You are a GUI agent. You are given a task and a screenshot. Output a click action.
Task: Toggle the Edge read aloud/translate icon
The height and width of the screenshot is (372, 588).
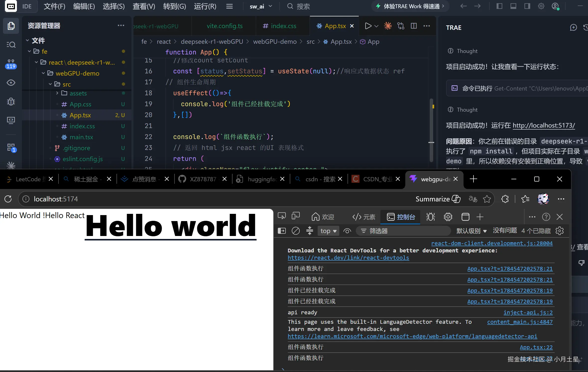click(473, 199)
